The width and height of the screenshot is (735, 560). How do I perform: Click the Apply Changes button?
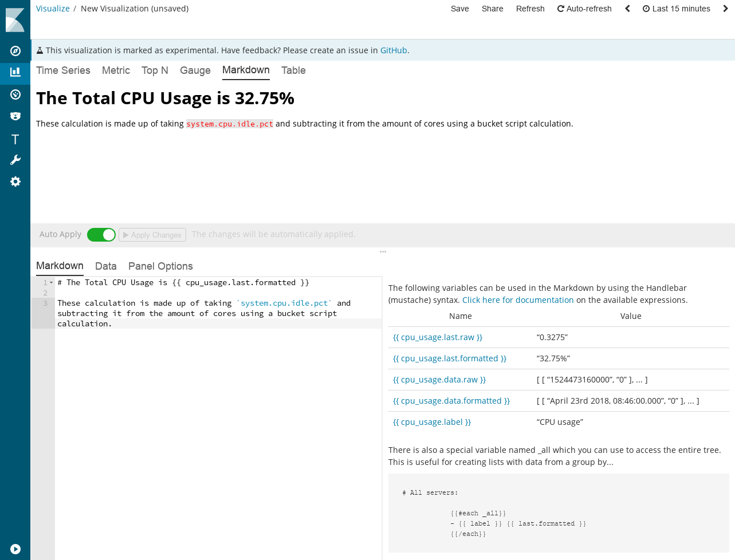point(152,235)
